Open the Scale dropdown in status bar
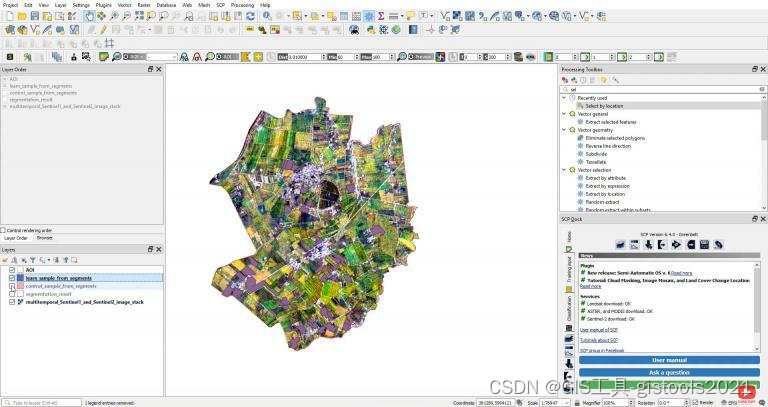Viewport: 768px width, 407px height. point(567,403)
